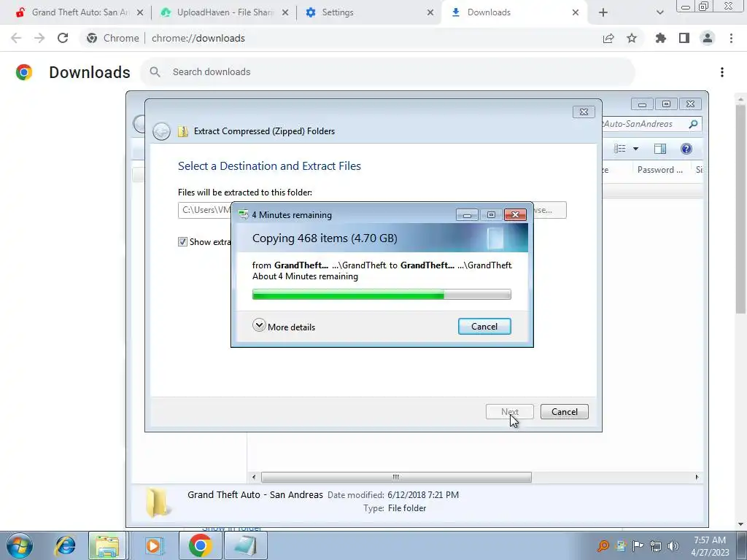Expand More details in copy dialog
747x560 pixels.
[x=284, y=326]
